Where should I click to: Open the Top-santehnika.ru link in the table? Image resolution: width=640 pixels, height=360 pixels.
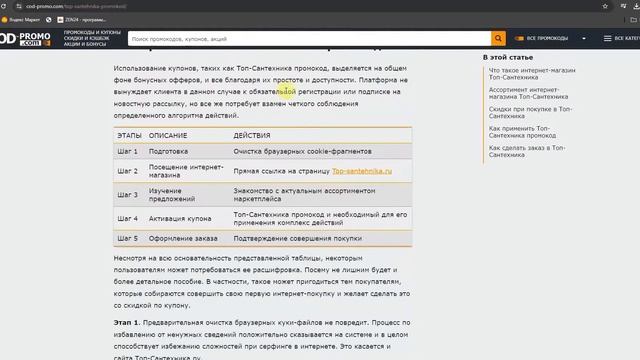click(x=362, y=171)
